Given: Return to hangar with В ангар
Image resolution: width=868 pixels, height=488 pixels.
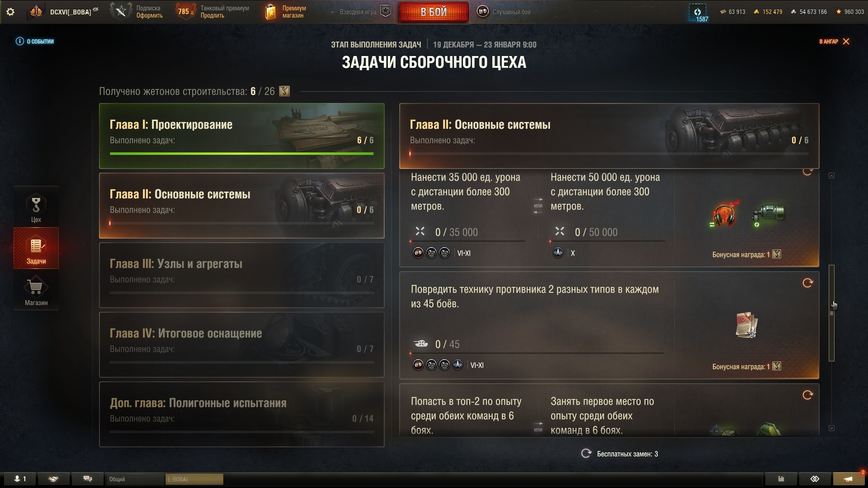Looking at the screenshot, I should [835, 42].
